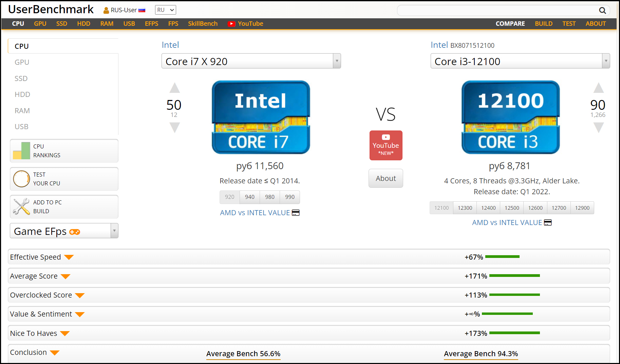Click the YouTube icon in the nav bar
Image resolution: width=620 pixels, height=364 pixels.
point(231,24)
